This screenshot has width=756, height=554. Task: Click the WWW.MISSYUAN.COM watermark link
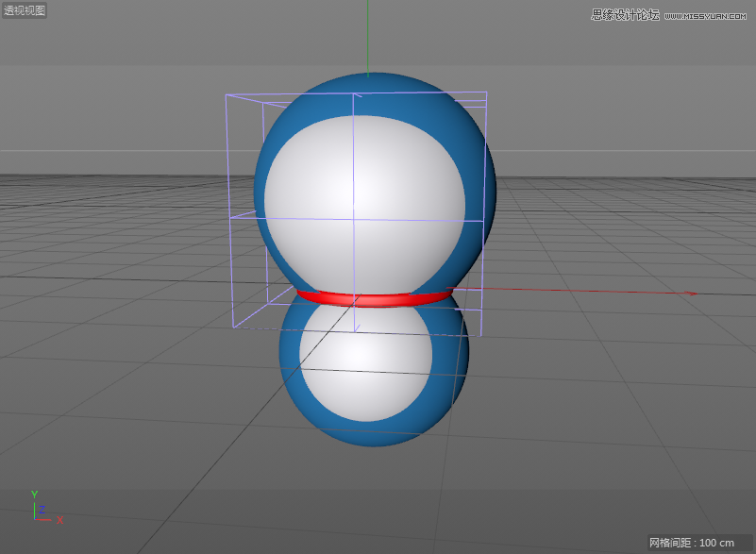(x=707, y=13)
